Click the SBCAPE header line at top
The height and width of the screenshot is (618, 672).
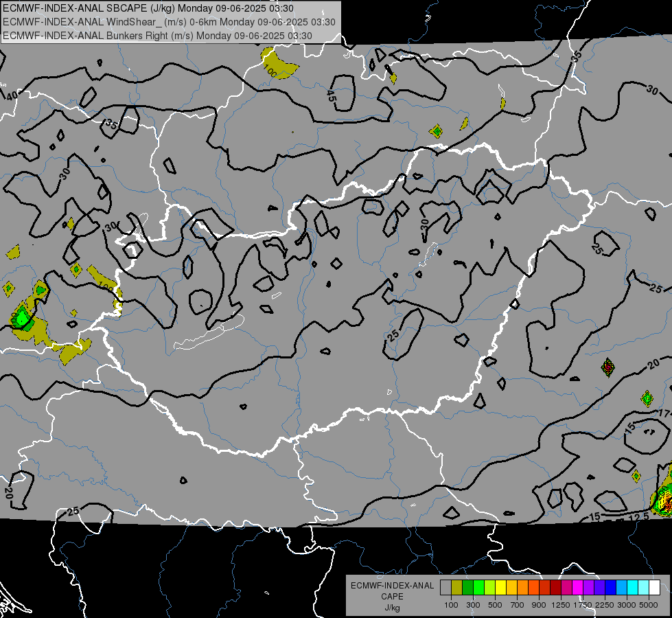[x=148, y=8]
